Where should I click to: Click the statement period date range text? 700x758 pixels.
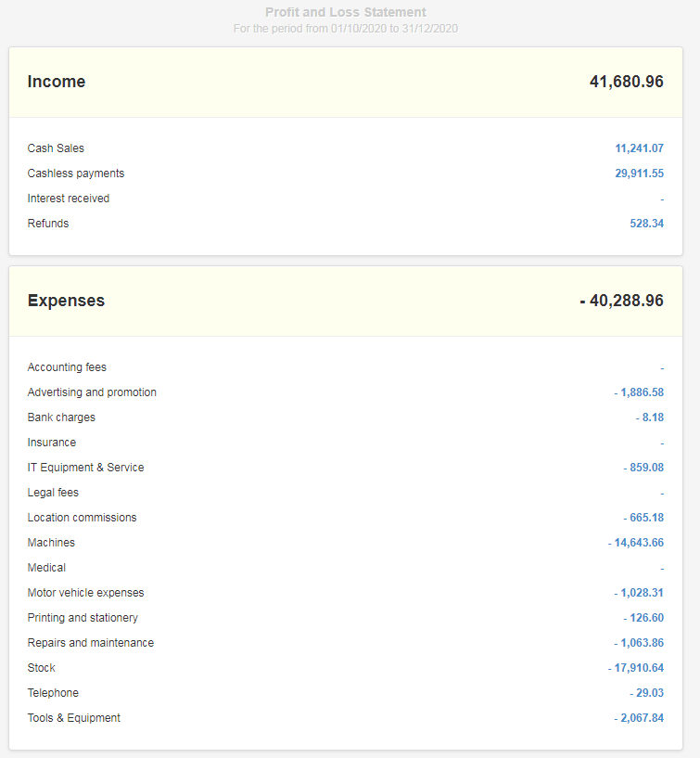coord(346,28)
